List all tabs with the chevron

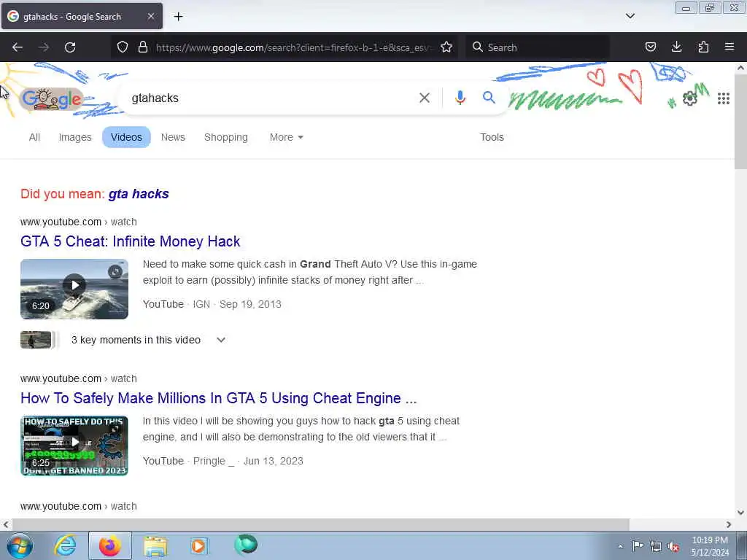[x=630, y=16]
